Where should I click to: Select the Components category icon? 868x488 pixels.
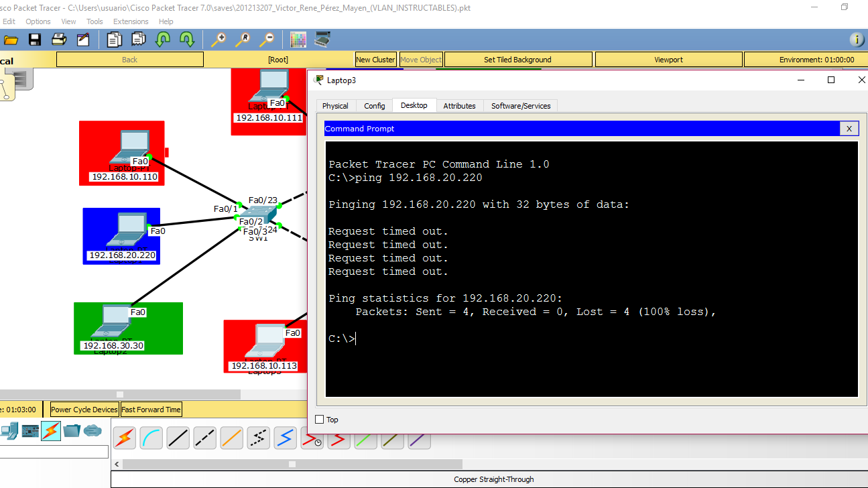pos(30,431)
